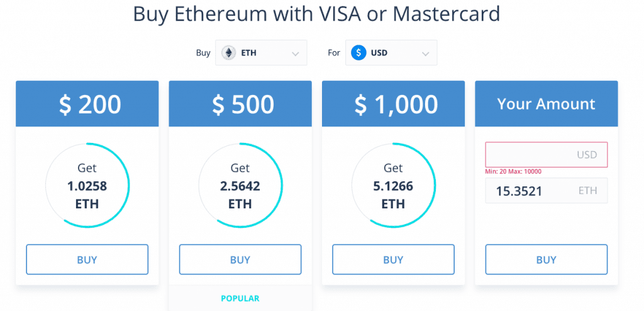Viewport: 644px width, 311px height.
Task: Select the $200 card header
Action: [x=87, y=105]
